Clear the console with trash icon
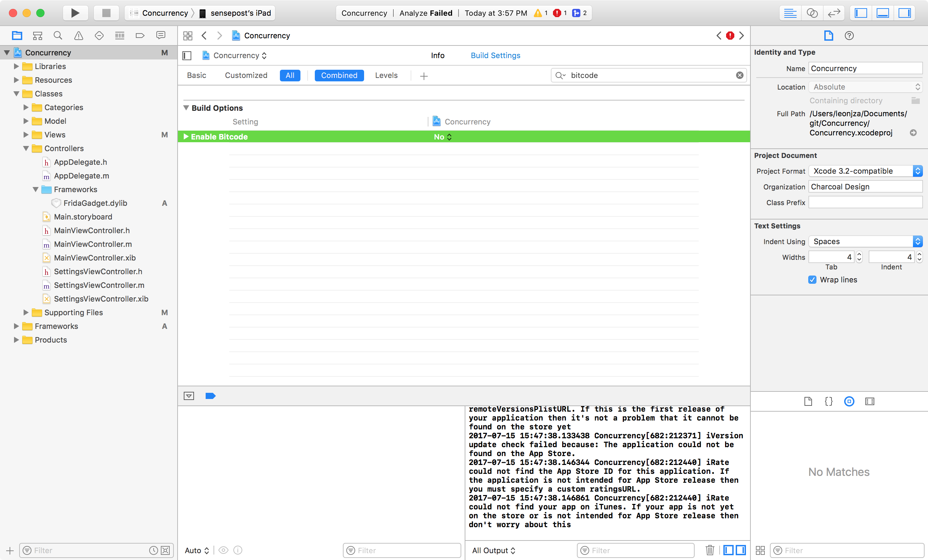 point(710,550)
